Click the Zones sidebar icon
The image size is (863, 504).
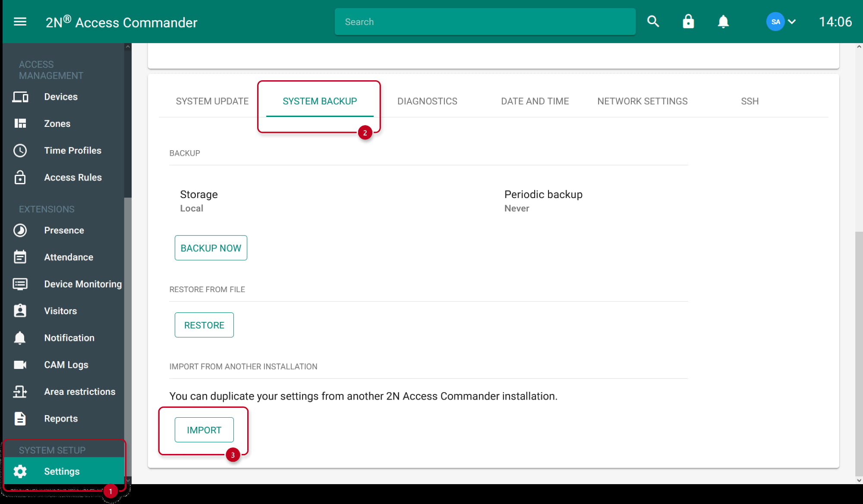[20, 123]
